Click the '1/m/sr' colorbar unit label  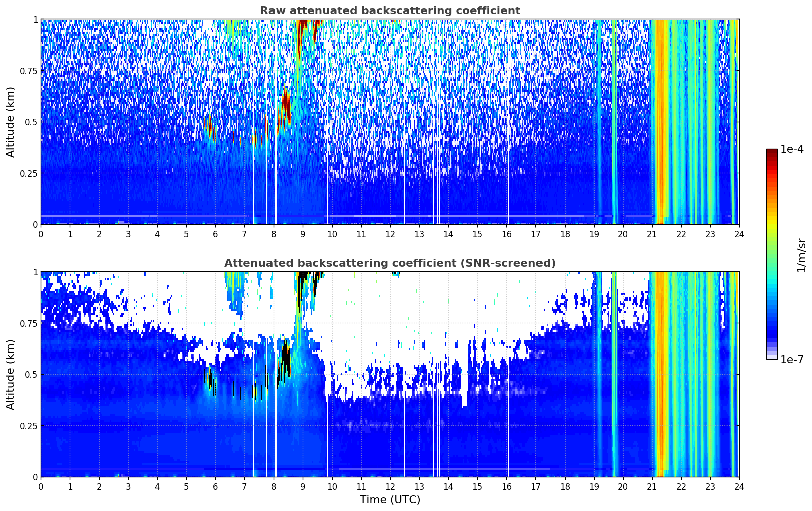(801, 255)
